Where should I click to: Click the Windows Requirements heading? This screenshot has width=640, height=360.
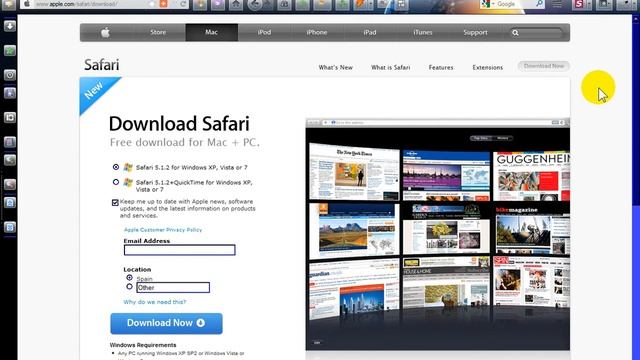point(143,345)
